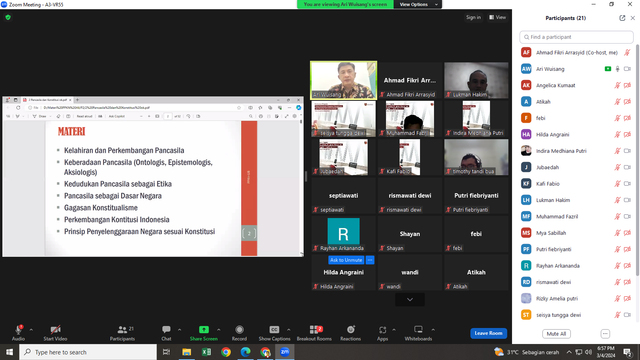Click the green Share Screen button
This screenshot has width=640, height=360.
tap(203, 332)
